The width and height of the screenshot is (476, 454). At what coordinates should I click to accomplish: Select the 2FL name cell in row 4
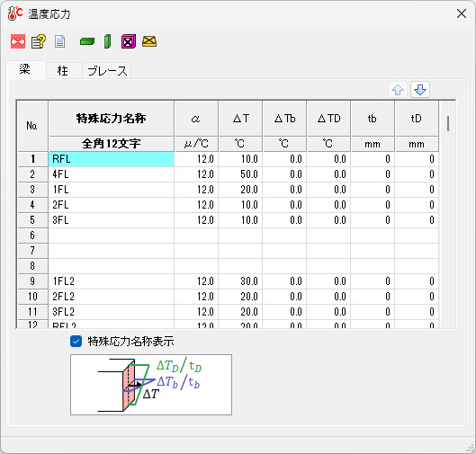coord(111,205)
